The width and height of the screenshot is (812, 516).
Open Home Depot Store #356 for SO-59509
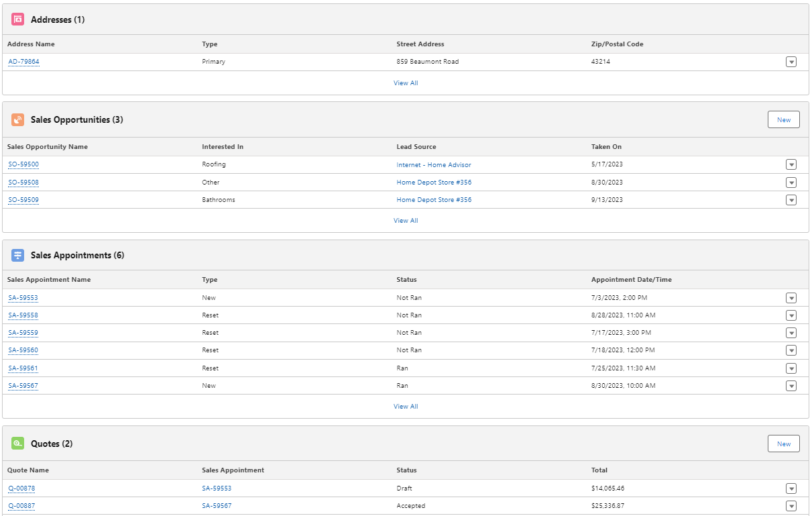pos(434,199)
